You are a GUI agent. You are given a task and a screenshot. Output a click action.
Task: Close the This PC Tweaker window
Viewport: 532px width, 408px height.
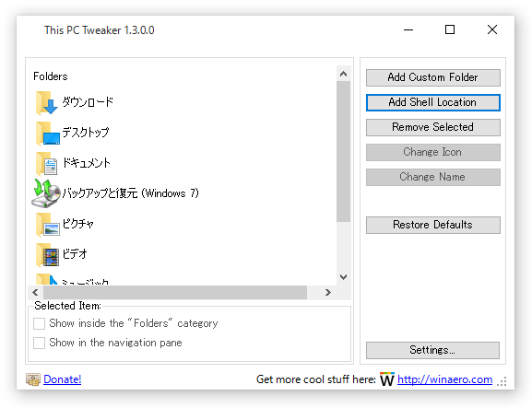click(x=492, y=29)
